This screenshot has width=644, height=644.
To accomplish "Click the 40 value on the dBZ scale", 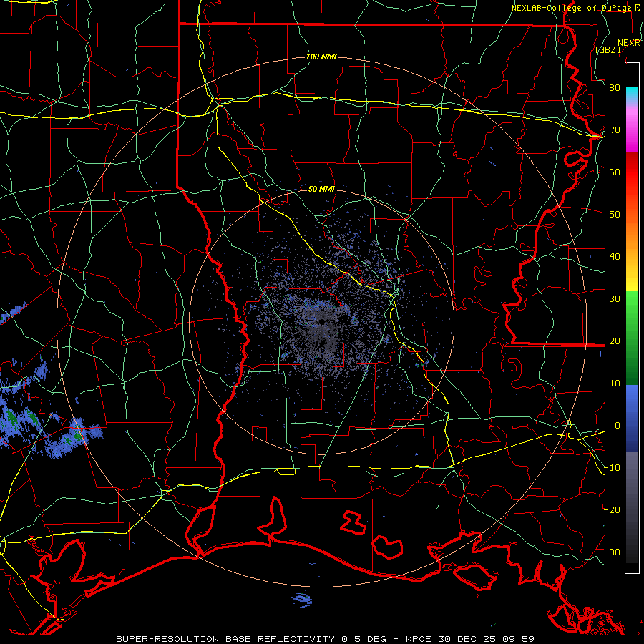I will [615, 257].
